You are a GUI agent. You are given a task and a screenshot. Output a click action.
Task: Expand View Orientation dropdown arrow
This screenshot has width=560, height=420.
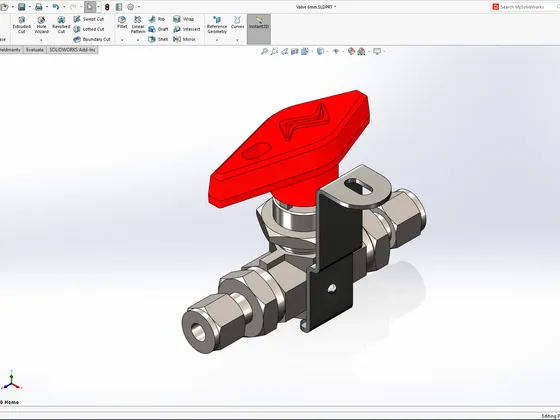pos(312,51)
